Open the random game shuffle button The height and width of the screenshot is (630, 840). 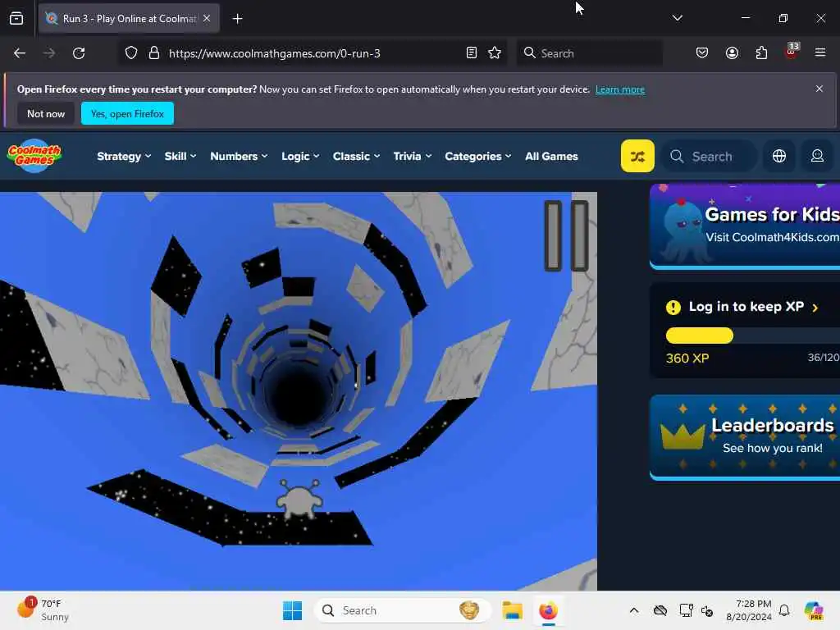pyautogui.click(x=637, y=156)
